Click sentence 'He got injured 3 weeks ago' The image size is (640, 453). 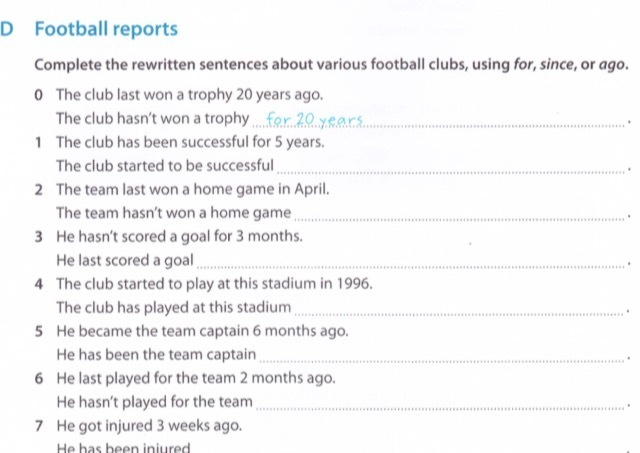pos(149,426)
